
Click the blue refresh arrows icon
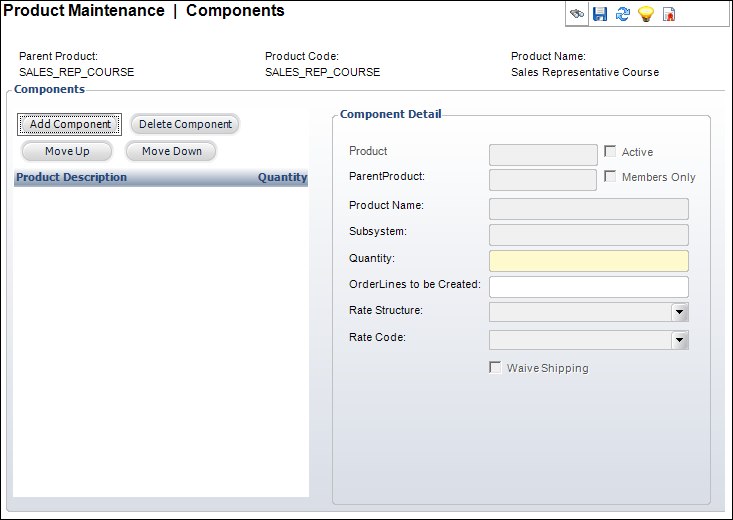[623, 14]
